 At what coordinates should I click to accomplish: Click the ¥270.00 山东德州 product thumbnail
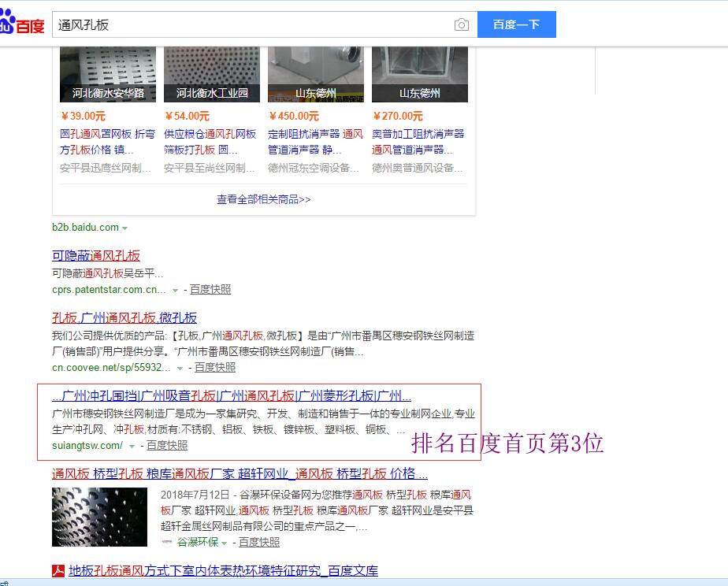pos(420,74)
